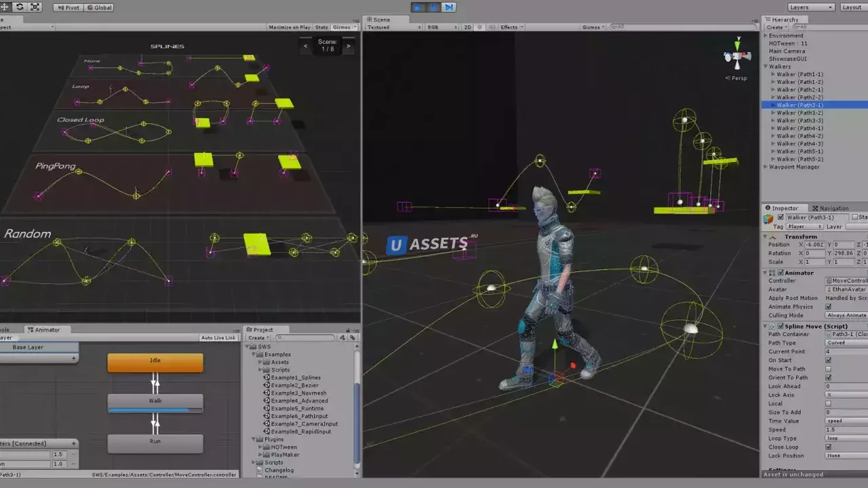This screenshot has width=868, height=488.
Task: Click the orientation gizmo in Scene view
Action: coord(737,56)
